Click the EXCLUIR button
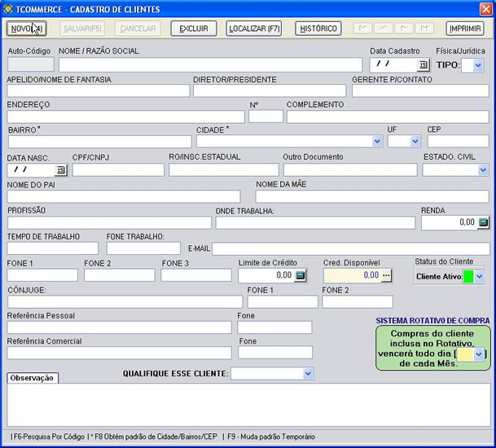Screen dimensions: 496x448 click(194, 29)
